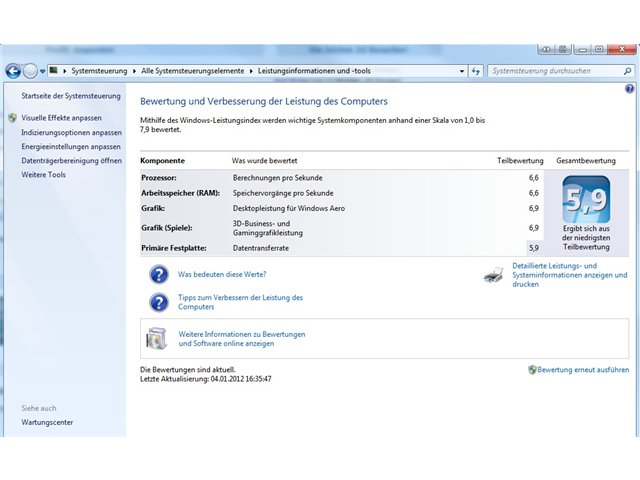
Task: Click the Back navigation arrow button
Action: [13, 71]
